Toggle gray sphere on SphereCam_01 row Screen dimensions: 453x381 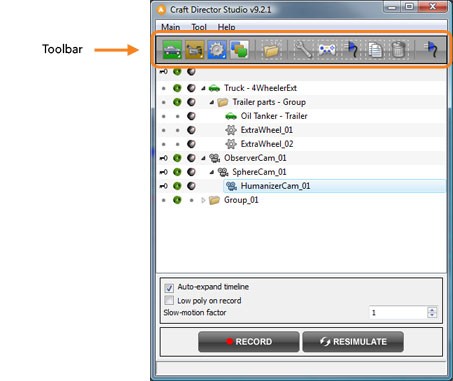pos(191,172)
